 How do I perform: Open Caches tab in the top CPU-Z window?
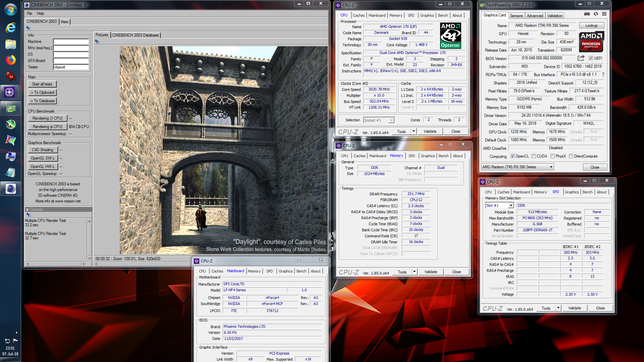[x=359, y=15]
